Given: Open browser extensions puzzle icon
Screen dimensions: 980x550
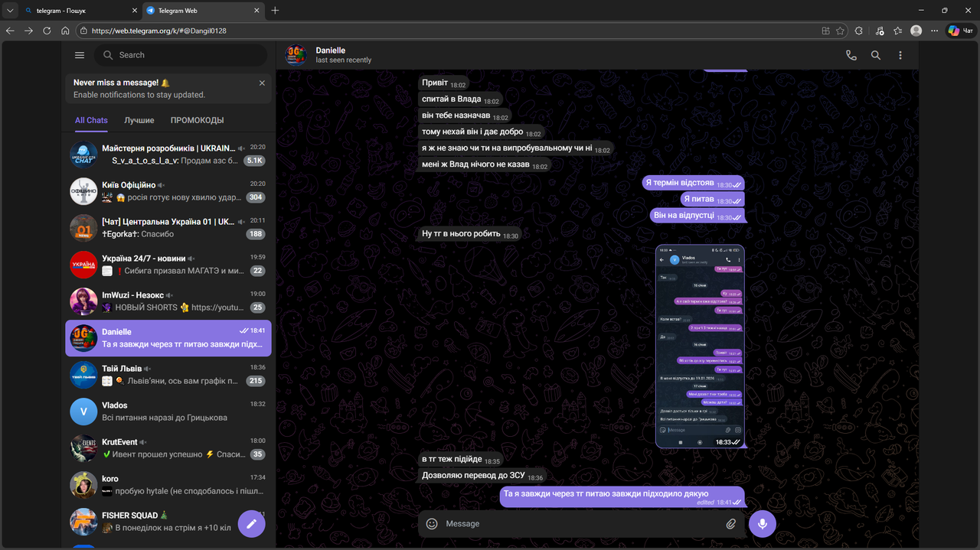Looking at the screenshot, I should pyautogui.click(x=859, y=31).
